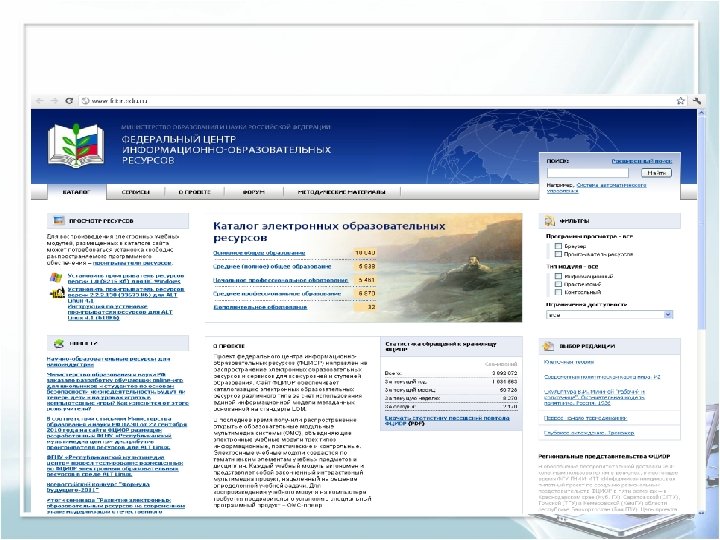Open Среднее (полное) общее образование link
This screenshot has width=720, height=540.
point(272,266)
